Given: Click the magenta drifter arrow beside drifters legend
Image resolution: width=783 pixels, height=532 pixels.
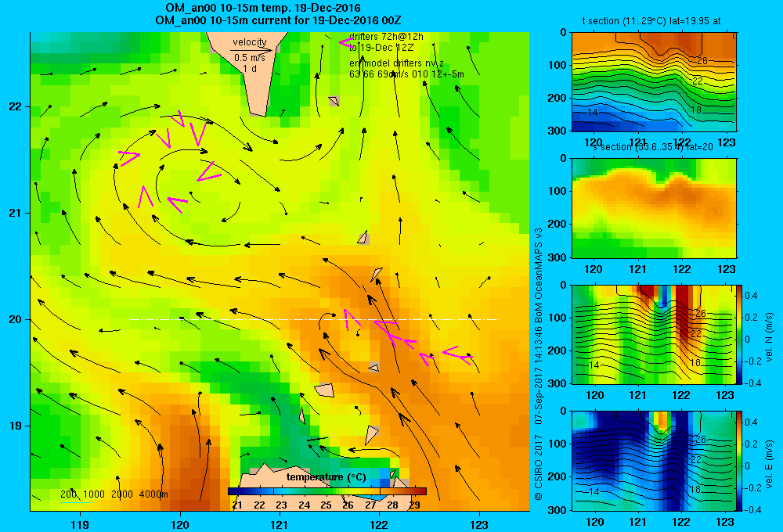Looking at the screenshot, I should (x=346, y=43).
